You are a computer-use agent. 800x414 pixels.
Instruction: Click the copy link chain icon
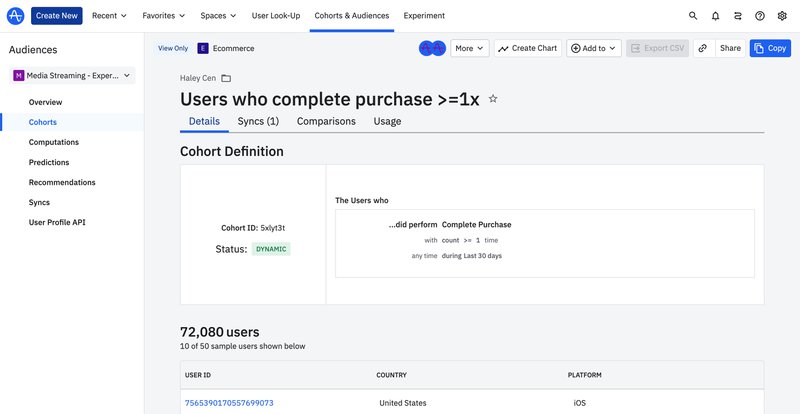coord(703,48)
